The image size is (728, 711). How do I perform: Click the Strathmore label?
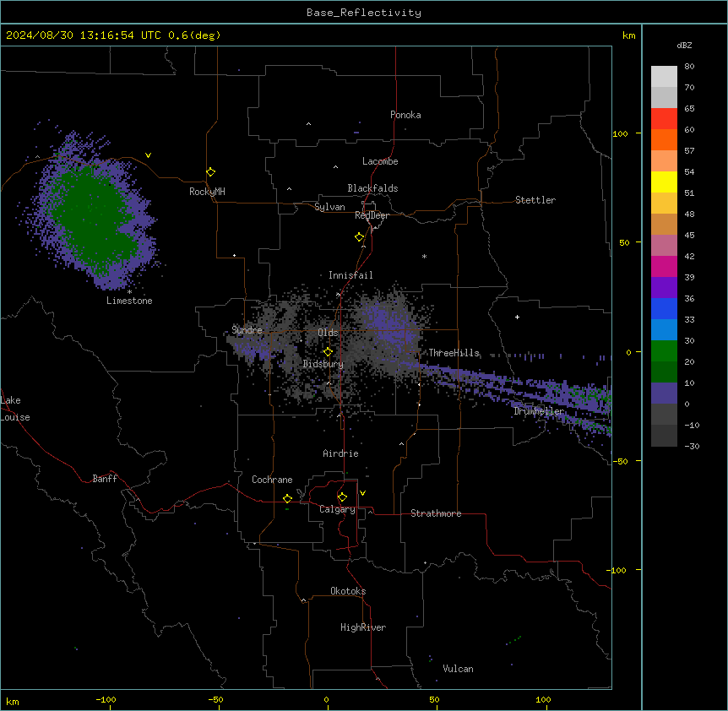[436, 513]
